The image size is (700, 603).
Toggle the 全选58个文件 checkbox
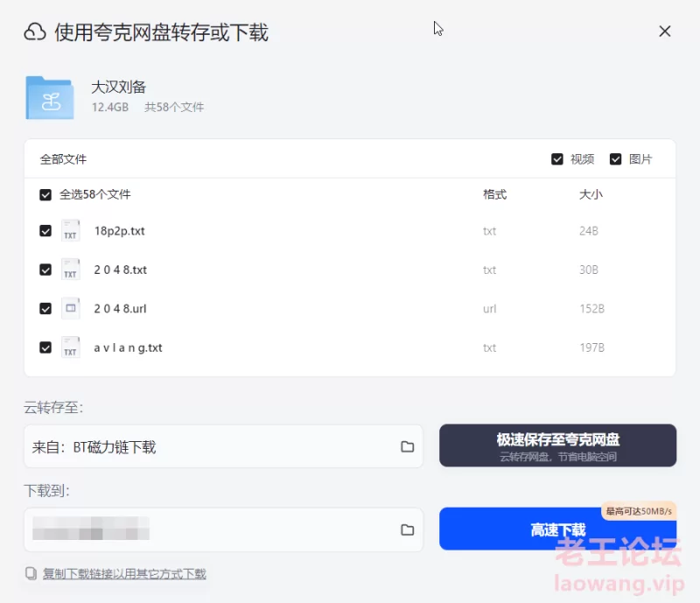click(x=45, y=195)
